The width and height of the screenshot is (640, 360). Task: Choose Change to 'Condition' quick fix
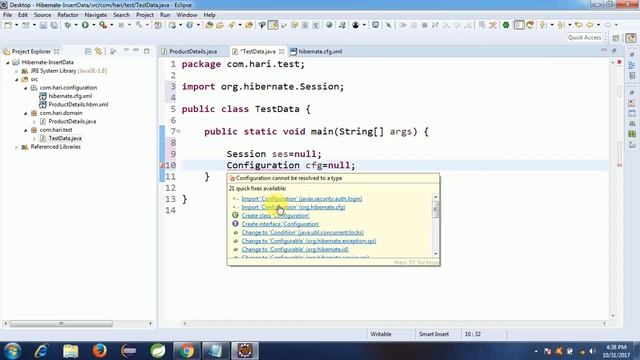(x=302, y=233)
